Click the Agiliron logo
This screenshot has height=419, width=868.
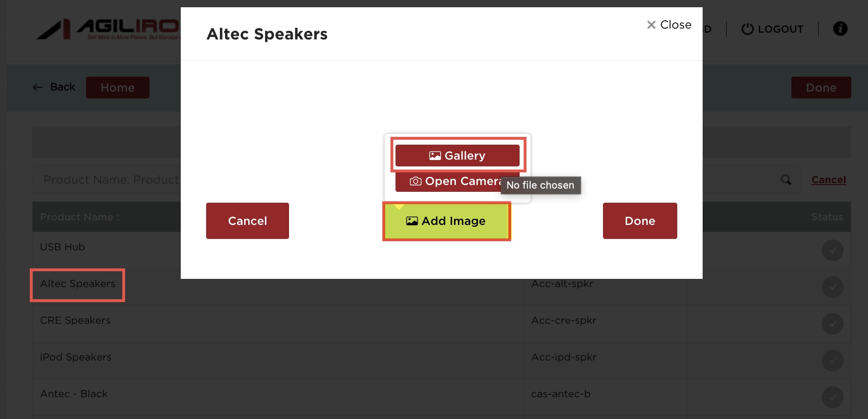coord(108,29)
